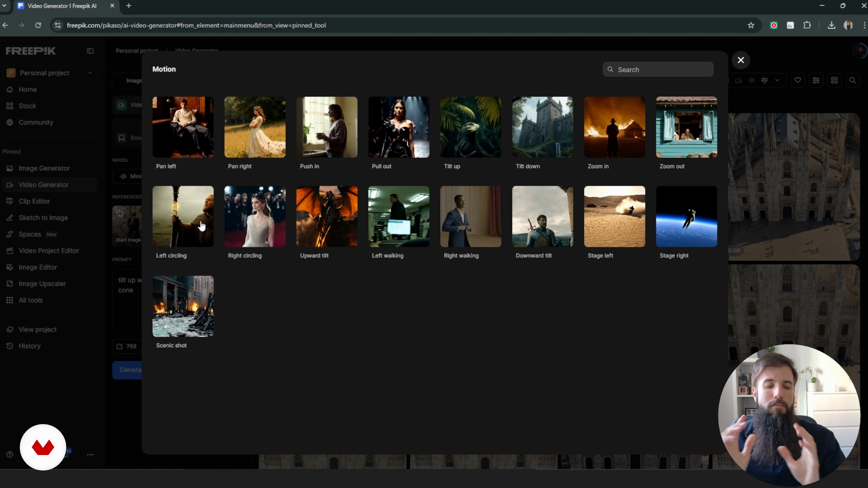Open the help question mark icon

[x=10, y=455]
